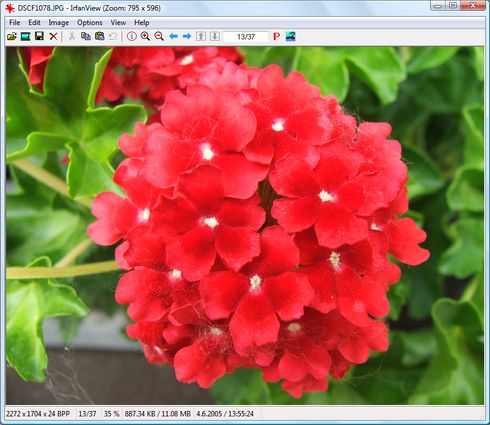Image resolution: width=490 pixels, height=425 pixels.
Task: Copy the image with the Copy icon
Action: point(86,36)
